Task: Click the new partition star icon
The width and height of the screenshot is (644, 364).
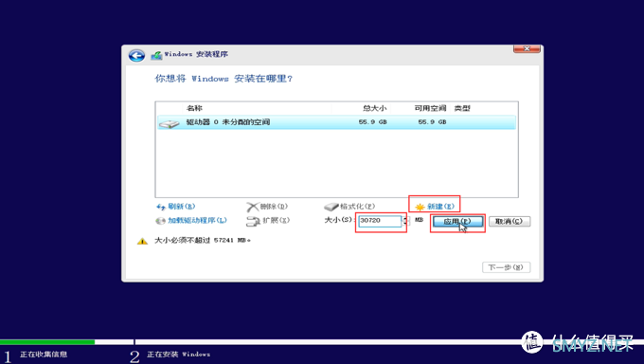Action: click(x=420, y=207)
